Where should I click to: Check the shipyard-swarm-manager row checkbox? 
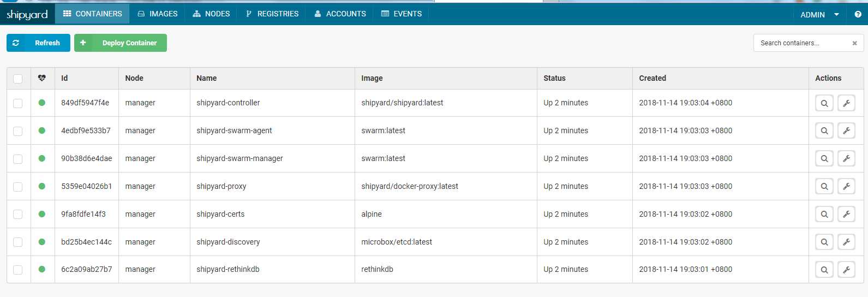point(18,159)
